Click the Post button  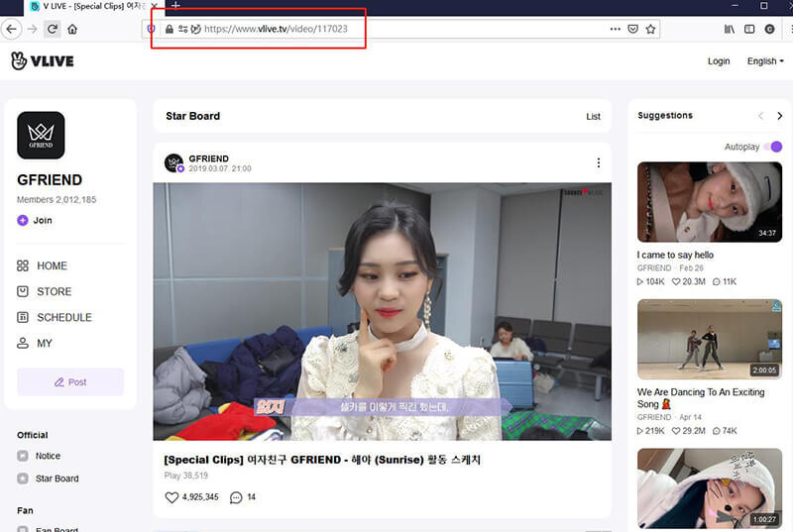pyautogui.click(x=70, y=382)
